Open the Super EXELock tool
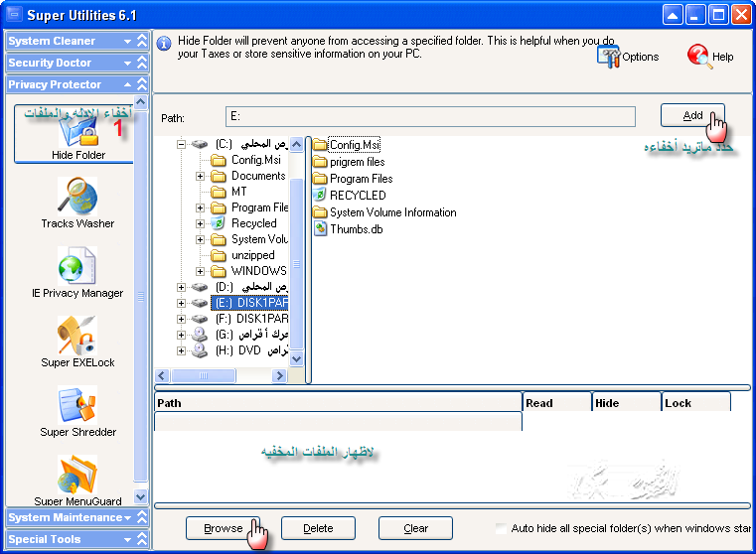Screen dimensions: 756x554 click(77, 343)
